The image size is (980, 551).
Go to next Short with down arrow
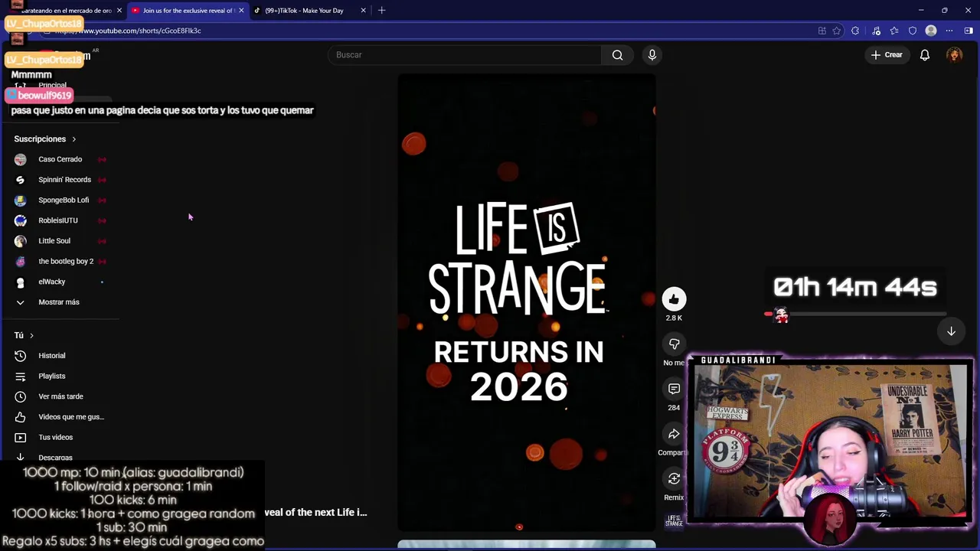point(951,331)
